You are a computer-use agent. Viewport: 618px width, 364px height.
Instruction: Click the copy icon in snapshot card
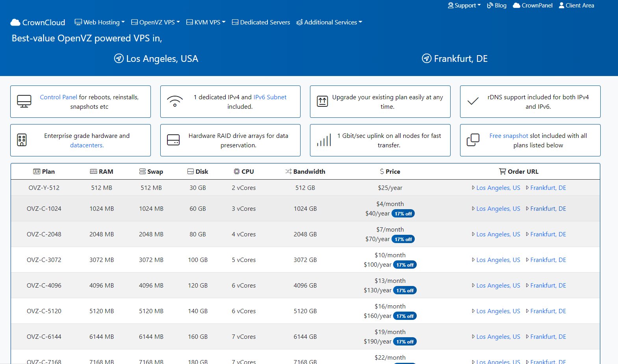pyautogui.click(x=473, y=140)
